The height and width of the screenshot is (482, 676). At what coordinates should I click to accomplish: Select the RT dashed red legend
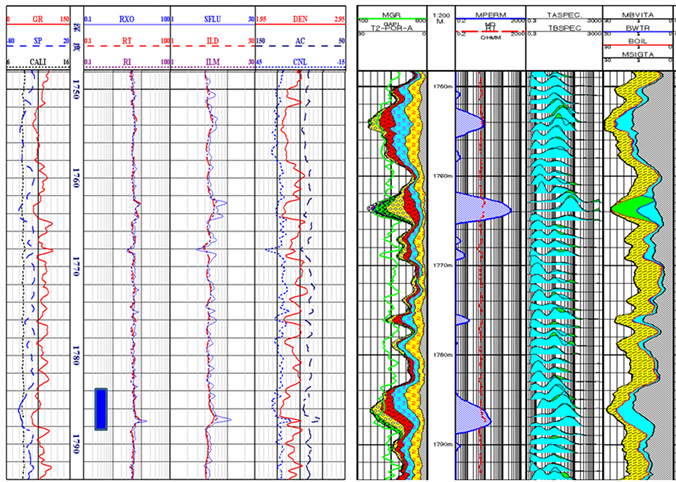click(125, 41)
